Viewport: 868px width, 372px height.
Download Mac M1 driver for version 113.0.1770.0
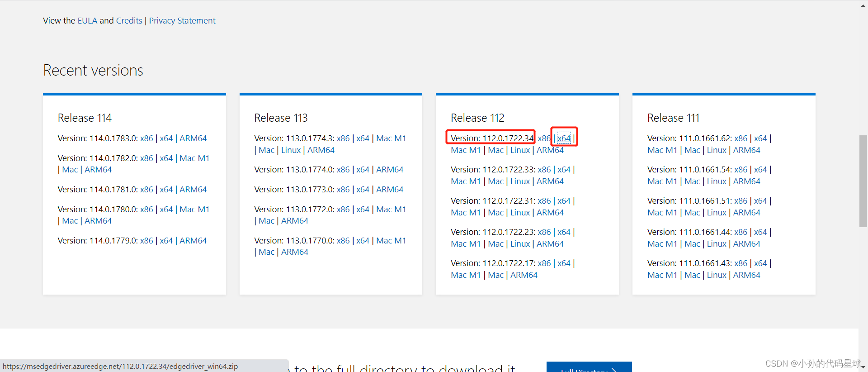[x=391, y=241]
